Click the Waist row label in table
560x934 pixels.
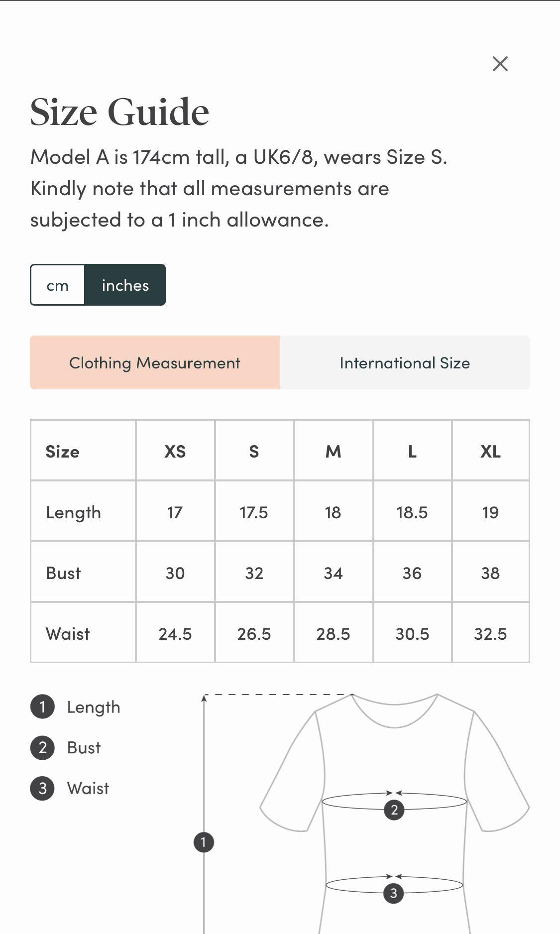68,634
